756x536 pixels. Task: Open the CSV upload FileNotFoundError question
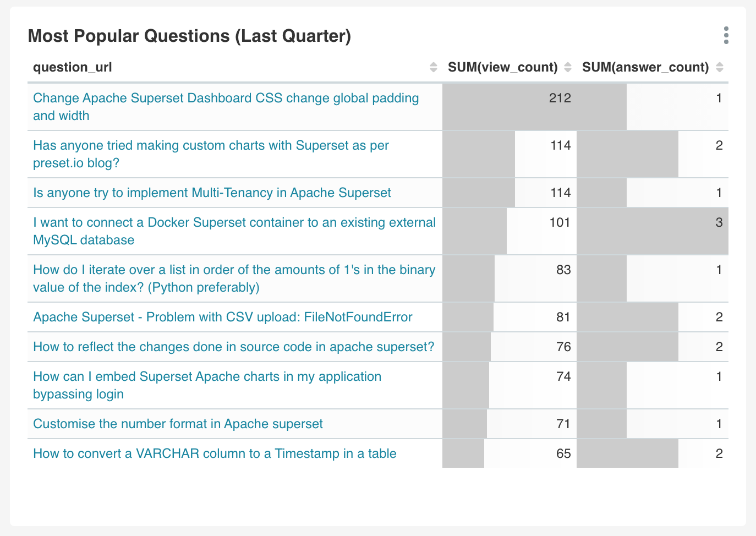pyautogui.click(x=222, y=317)
